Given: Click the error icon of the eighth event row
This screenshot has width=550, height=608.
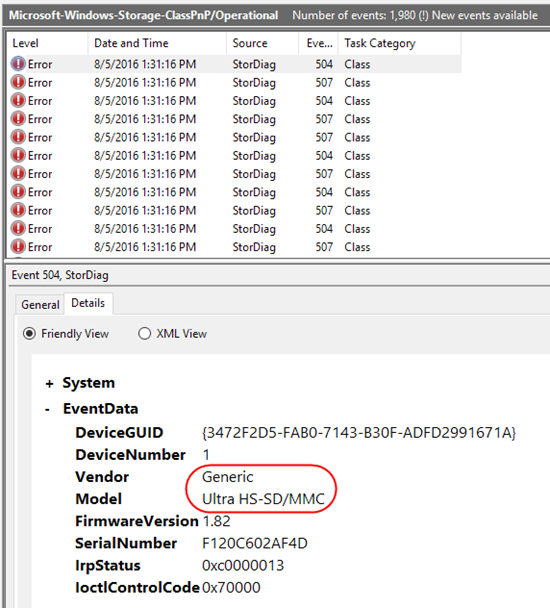Looking at the screenshot, I should (x=18, y=192).
